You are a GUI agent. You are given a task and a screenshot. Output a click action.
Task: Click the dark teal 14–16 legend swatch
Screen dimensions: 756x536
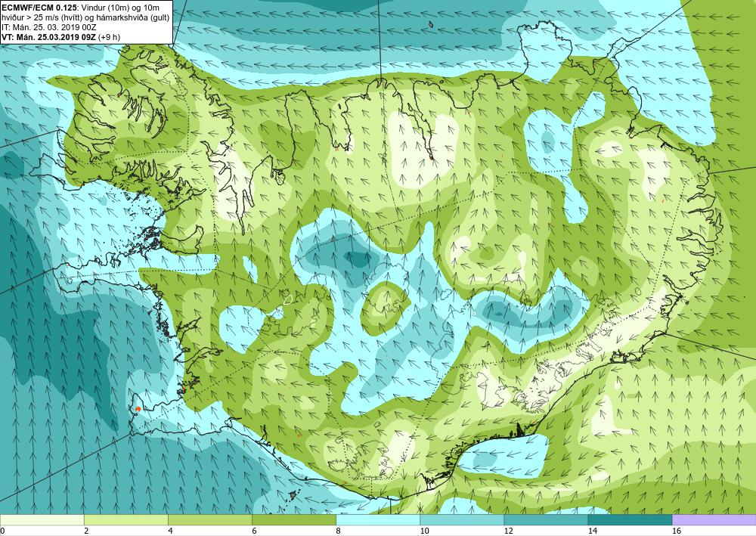[630, 519]
